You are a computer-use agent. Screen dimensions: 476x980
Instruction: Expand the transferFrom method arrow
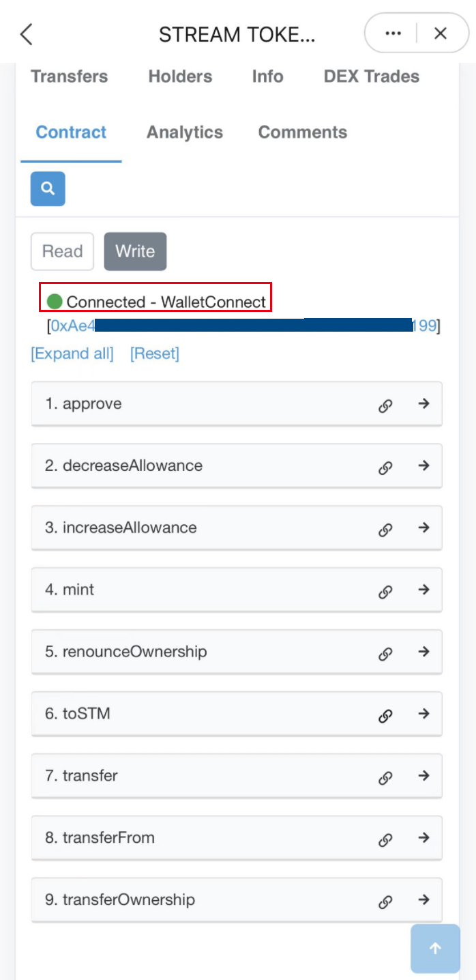(x=423, y=837)
